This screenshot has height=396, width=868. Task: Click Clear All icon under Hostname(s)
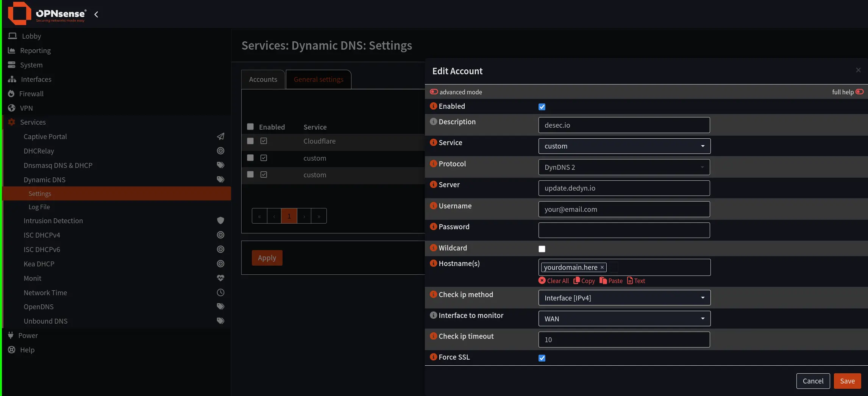[x=542, y=281]
